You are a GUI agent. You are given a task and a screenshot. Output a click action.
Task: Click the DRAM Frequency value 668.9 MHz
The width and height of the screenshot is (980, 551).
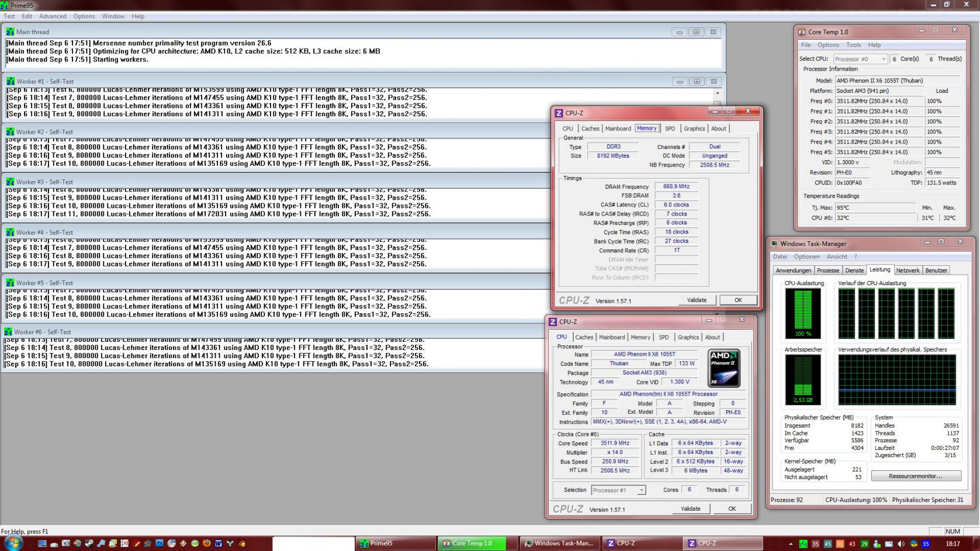tap(676, 187)
